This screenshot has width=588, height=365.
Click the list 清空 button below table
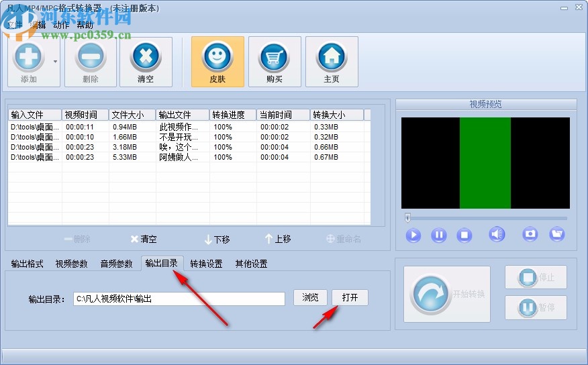click(x=144, y=239)
